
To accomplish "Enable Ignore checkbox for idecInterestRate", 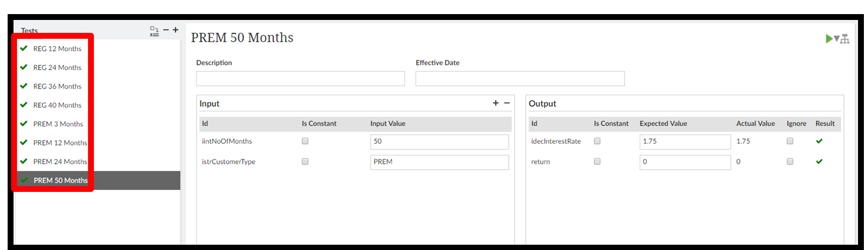I will pos(790,141).
